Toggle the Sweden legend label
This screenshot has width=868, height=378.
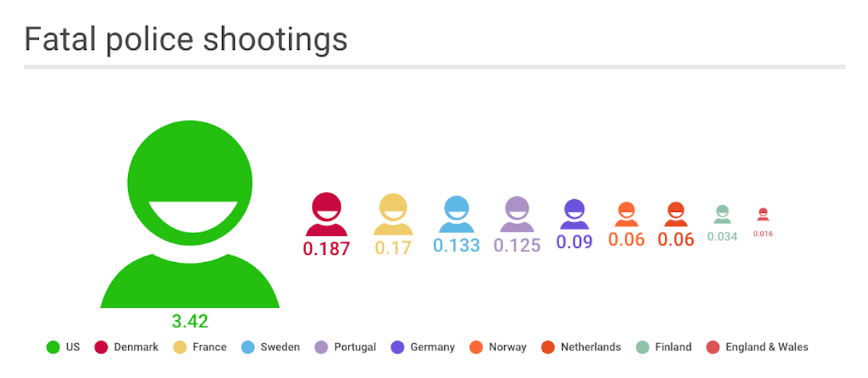pos(279,348)
